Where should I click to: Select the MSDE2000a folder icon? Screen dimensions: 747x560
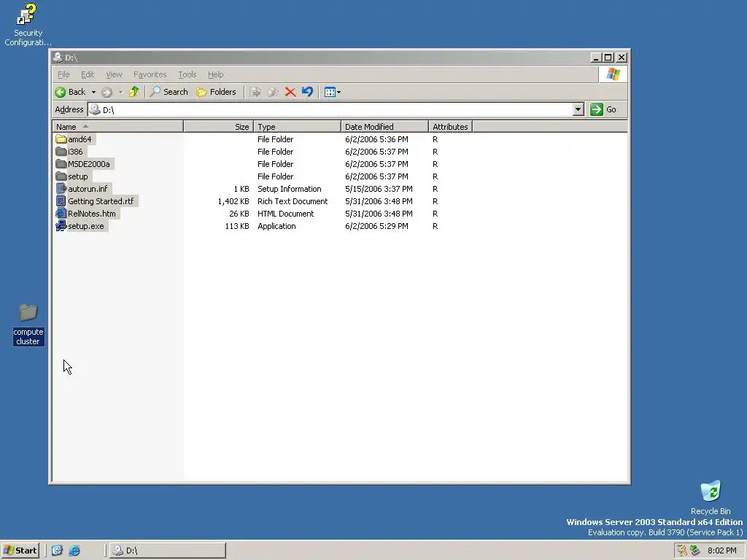(61, 164)
